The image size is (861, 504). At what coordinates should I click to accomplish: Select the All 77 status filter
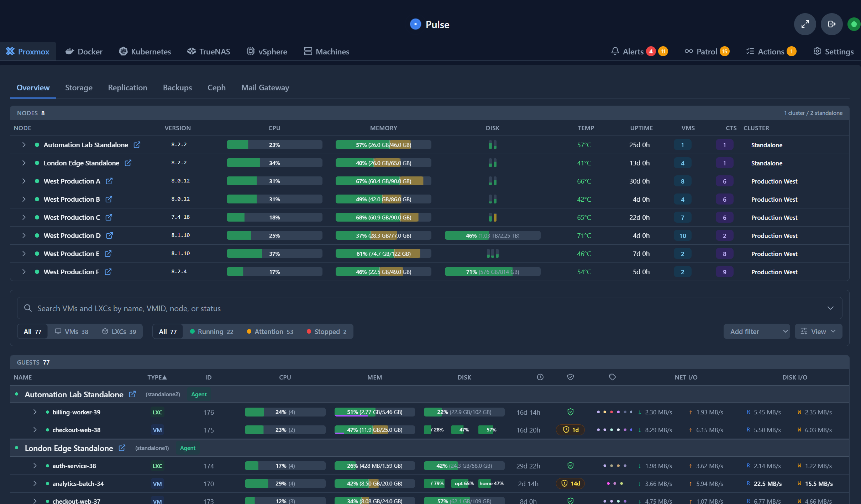168,331
